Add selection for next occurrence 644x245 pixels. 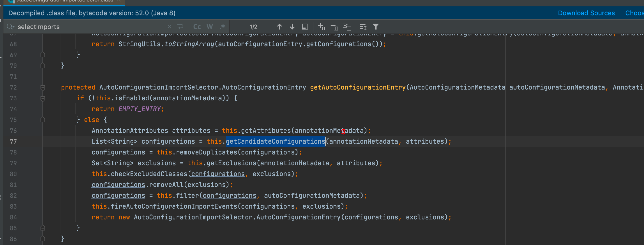point(321,27)
